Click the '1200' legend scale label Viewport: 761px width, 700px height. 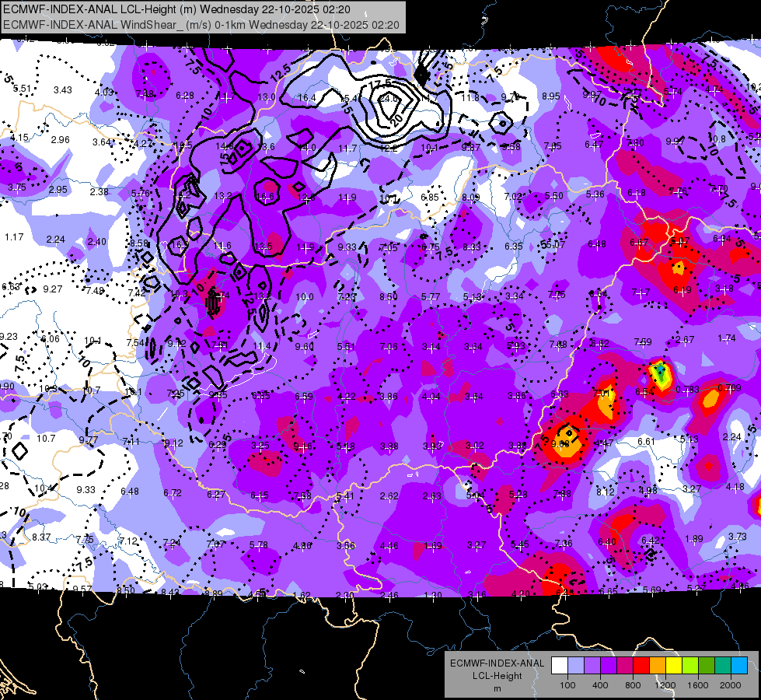click(x=665, y=685)
